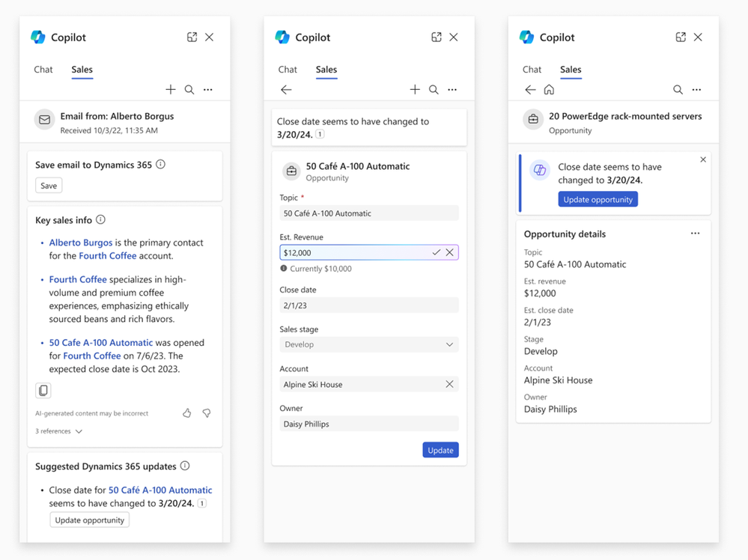Click info icon by Suggested Dynamics 365 updates
The height and width of the screenshot is (560, 748).
(185, 466)
